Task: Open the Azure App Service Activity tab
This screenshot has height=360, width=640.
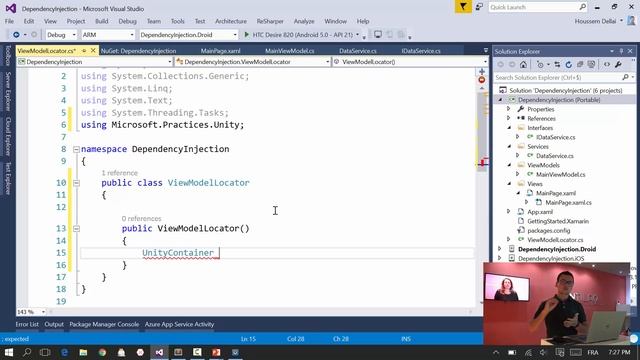Action: (180, 324)
